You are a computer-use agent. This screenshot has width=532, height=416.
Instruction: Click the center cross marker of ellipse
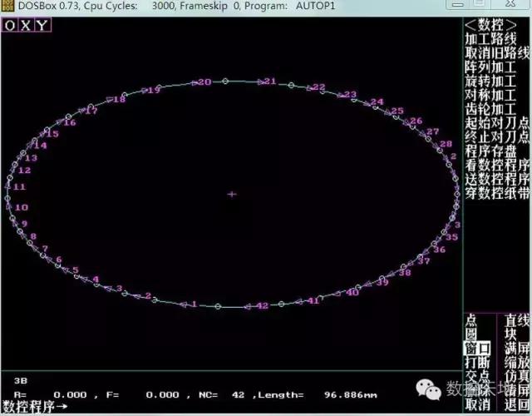pos(232,194)
